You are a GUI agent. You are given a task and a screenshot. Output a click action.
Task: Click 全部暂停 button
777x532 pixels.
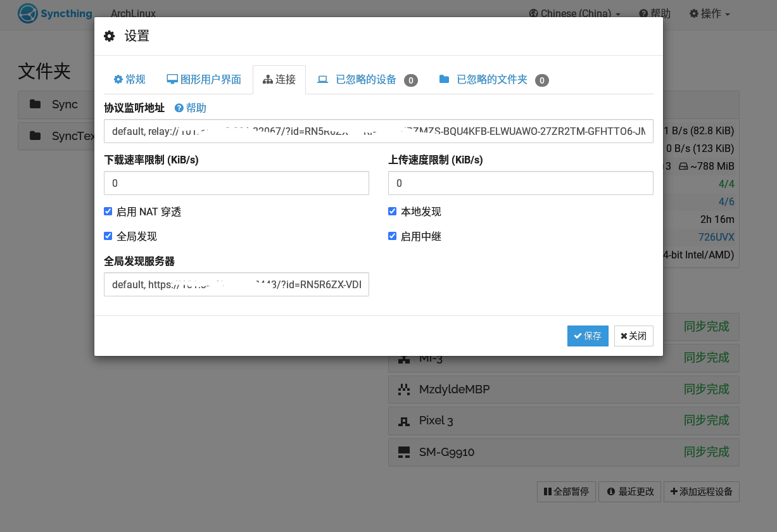click(566, 491)
